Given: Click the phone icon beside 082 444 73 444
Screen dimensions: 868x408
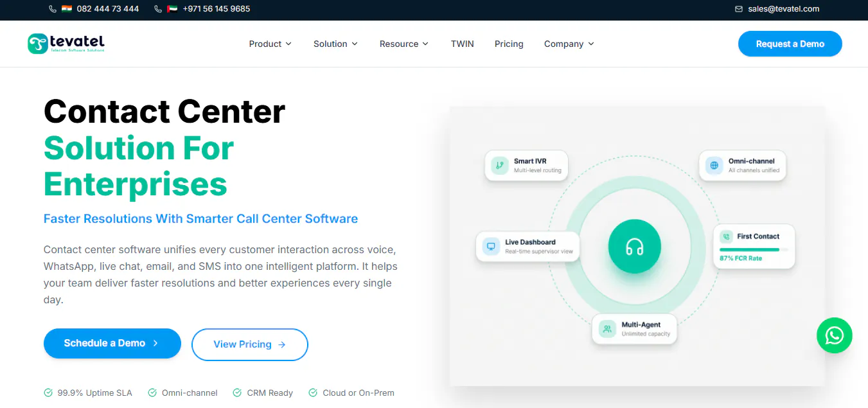Looking at the screenshot, I should tap(53, 9).
